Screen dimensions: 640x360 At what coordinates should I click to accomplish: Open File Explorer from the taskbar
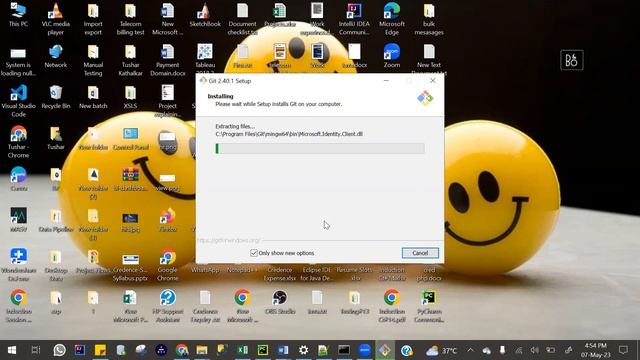click(202, 350)
